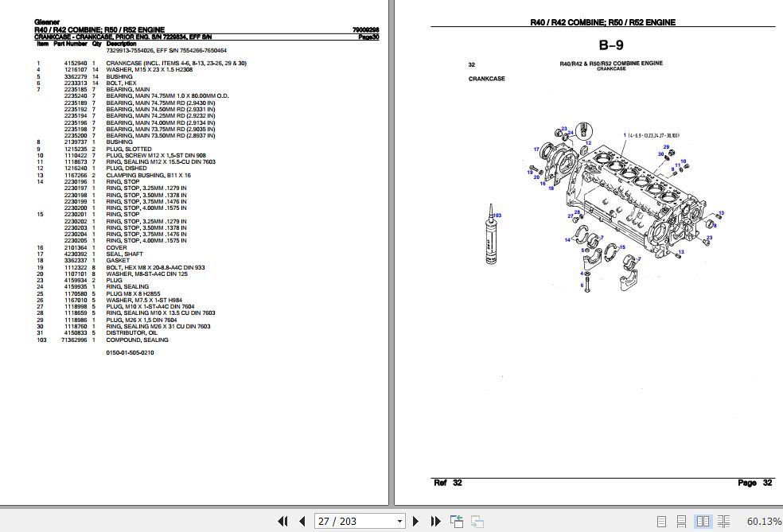Go forward to the next view

pyautogui.click(x=477, y=521)
